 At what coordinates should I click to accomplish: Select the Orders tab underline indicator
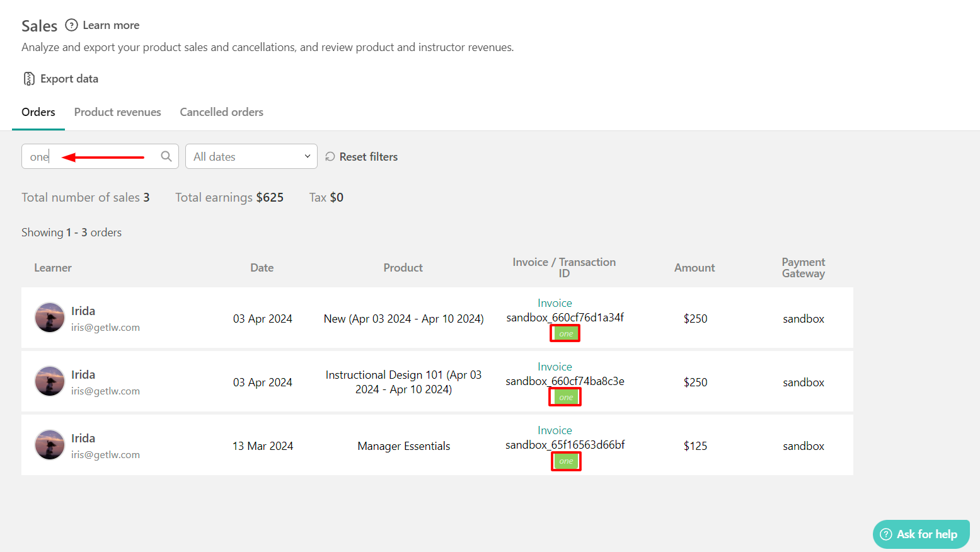pyautogui.click(x=38, y=128)
